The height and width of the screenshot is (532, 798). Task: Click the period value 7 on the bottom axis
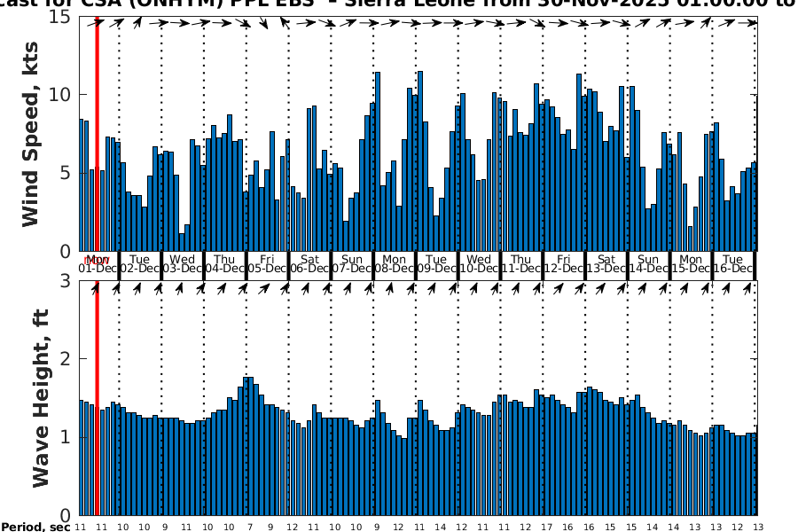pos(249,527)
